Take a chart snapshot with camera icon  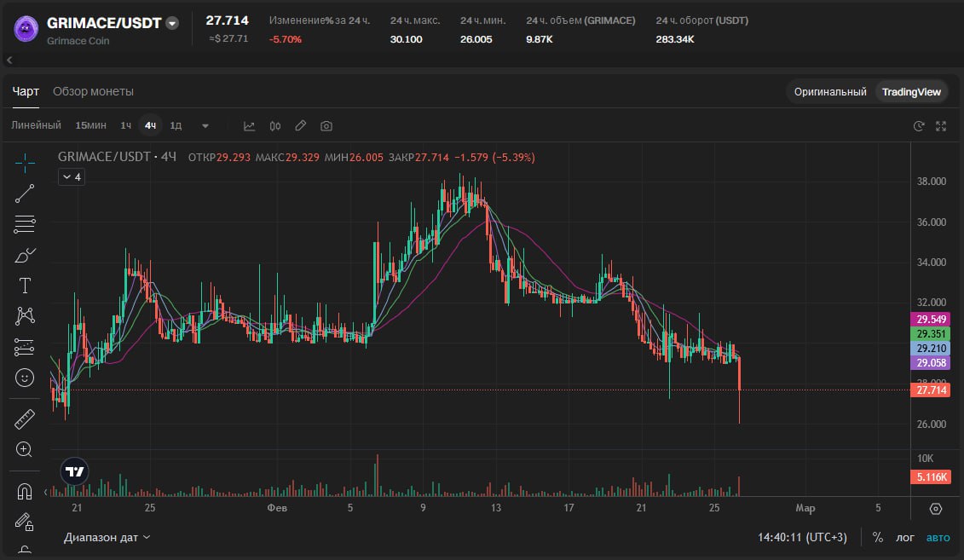point(326,126)
